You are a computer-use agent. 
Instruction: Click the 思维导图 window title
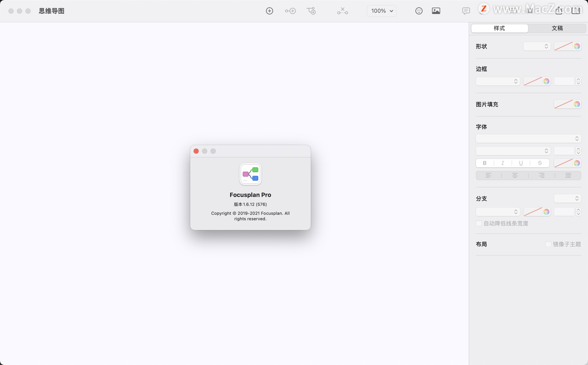click(51, 11)
